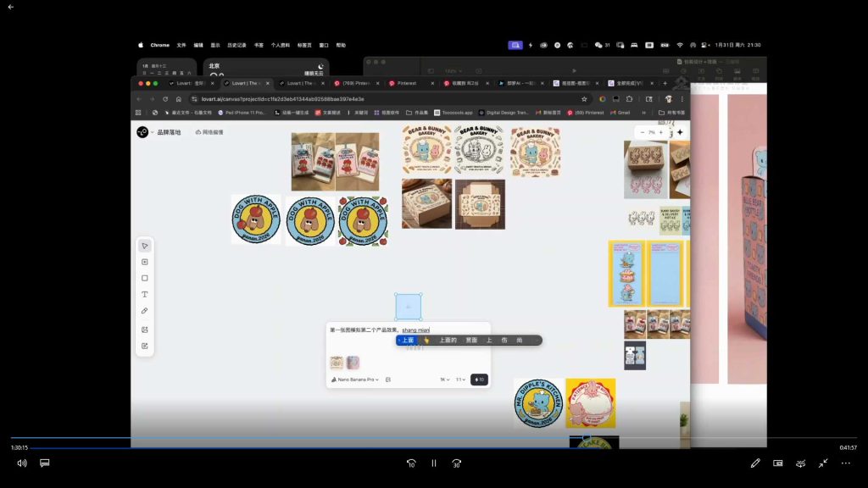Open more options ellipsis menu
The image size is (868, 488).
[x=846, y=463]
